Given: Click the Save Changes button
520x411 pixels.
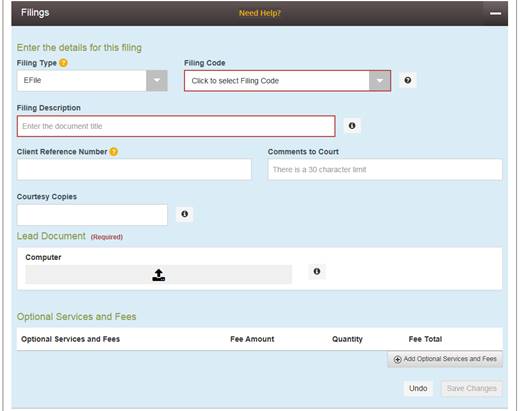Looking at the screenshot, I should click(471, 388).
